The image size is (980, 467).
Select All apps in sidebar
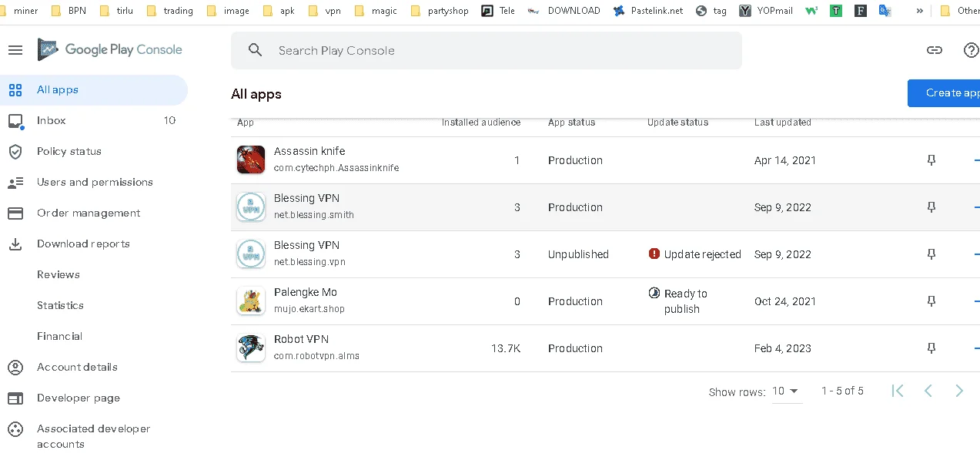coord(94,90)
